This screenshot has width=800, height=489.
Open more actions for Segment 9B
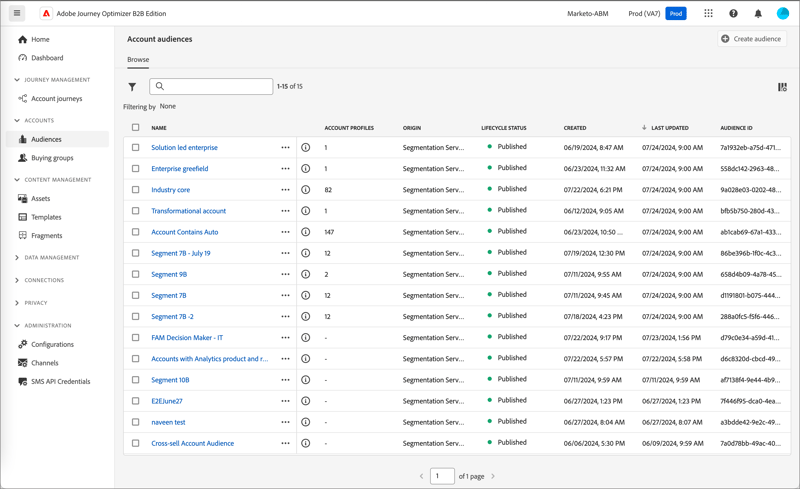285,274
